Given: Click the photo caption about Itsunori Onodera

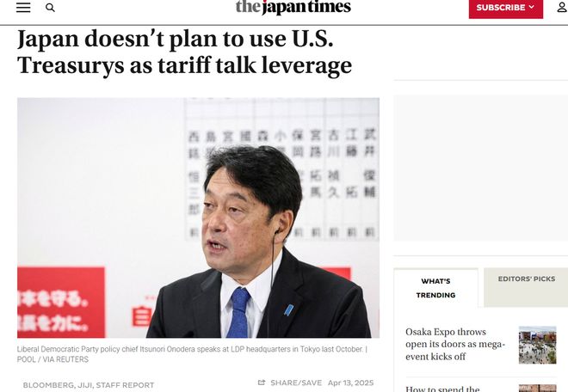Looking at the screenshot, I should click(x=192, y=354).
